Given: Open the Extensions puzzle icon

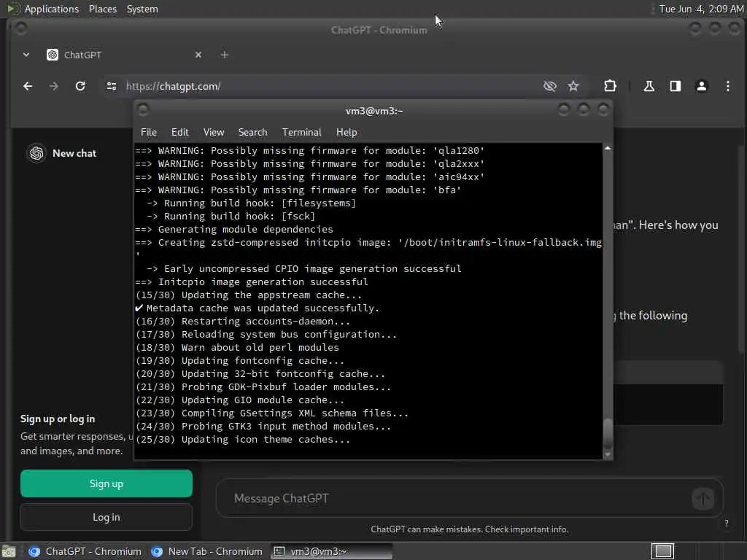Looking at the screenshot, I should pos(610,86).
